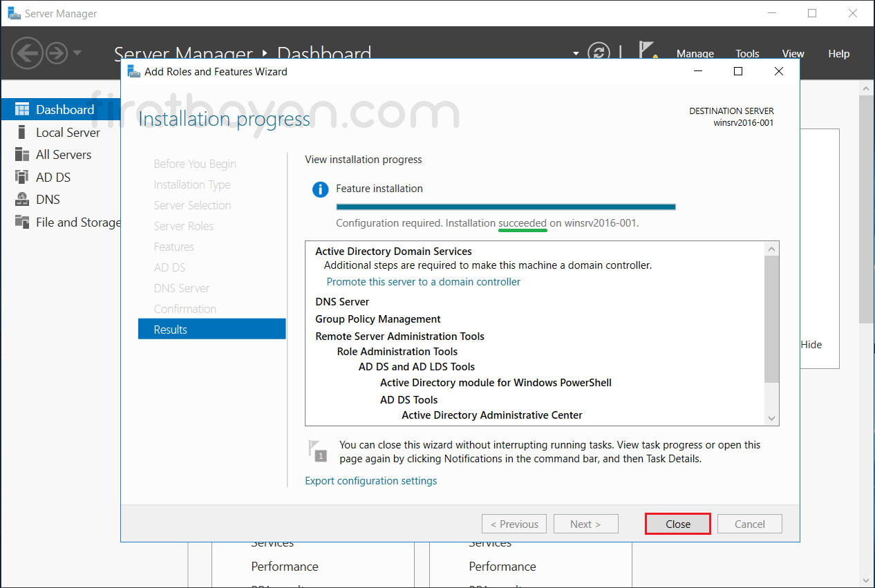Viewport: 875px width, 588px height.
Task: Open the View menu
Action: (793, 53)
